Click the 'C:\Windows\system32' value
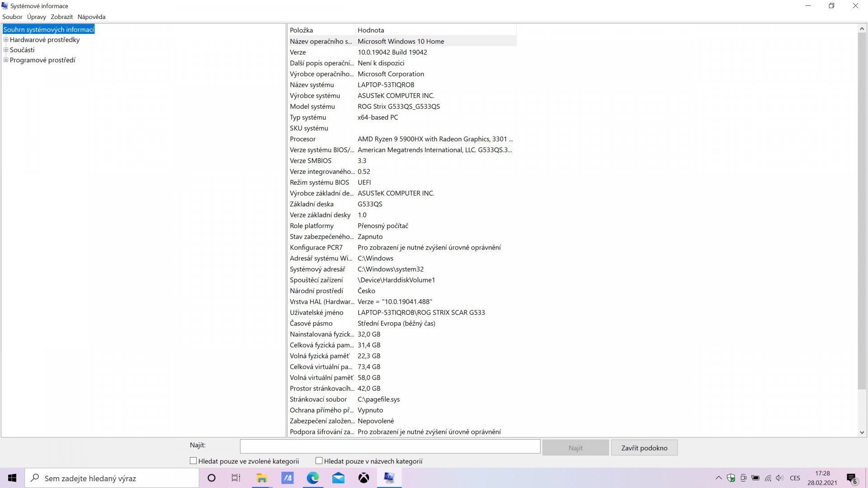The image size is (868, 488). pos(390,269)
